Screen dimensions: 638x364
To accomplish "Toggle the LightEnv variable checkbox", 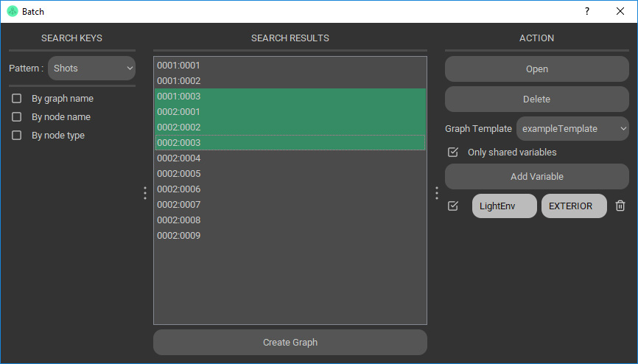I will (453, 206).
